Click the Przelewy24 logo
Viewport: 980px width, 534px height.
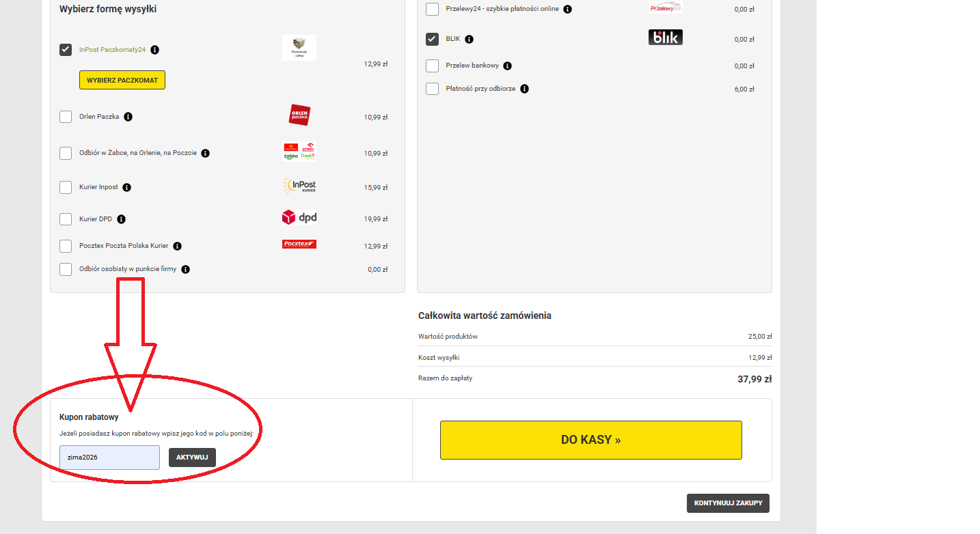point(666,8)
